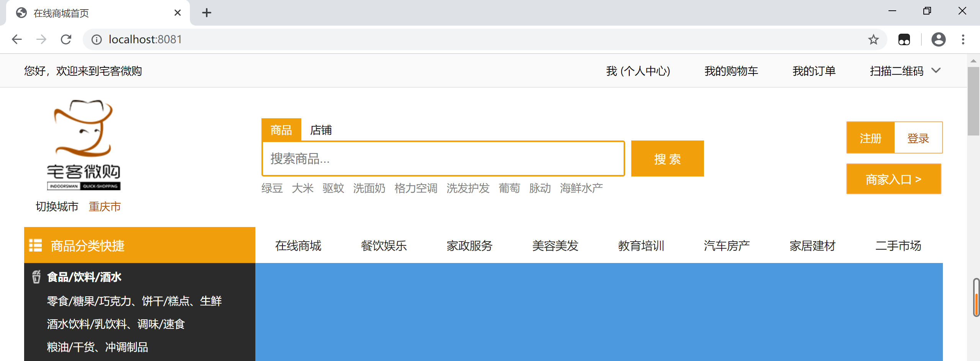The width and height of the screenshot is (980, 361).
Task: Switch to the 店铺 search tab
Action: tap(321, 130)
